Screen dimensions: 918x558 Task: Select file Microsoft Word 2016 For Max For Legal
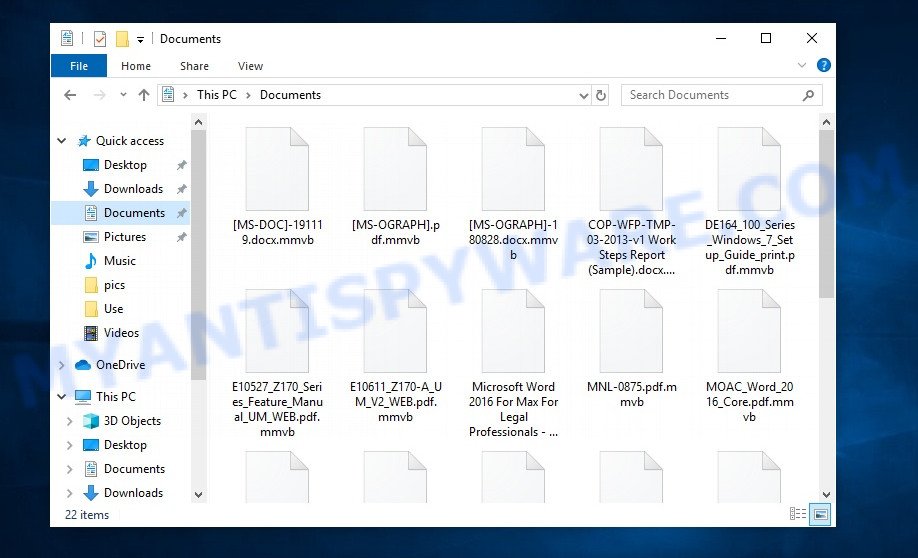[x=513, y=364]
